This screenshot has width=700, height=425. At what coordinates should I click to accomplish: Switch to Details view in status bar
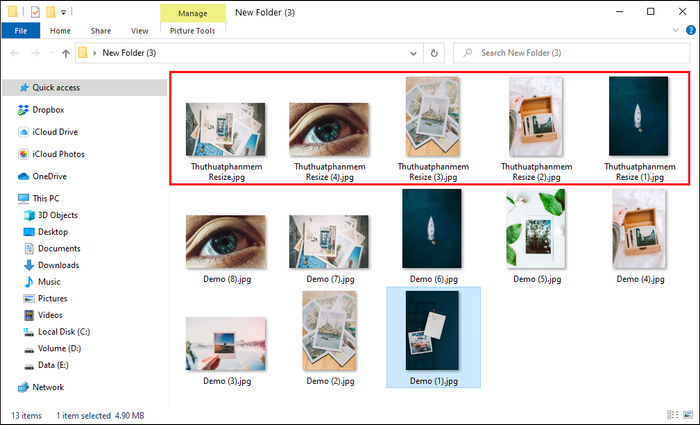point(673,415)
